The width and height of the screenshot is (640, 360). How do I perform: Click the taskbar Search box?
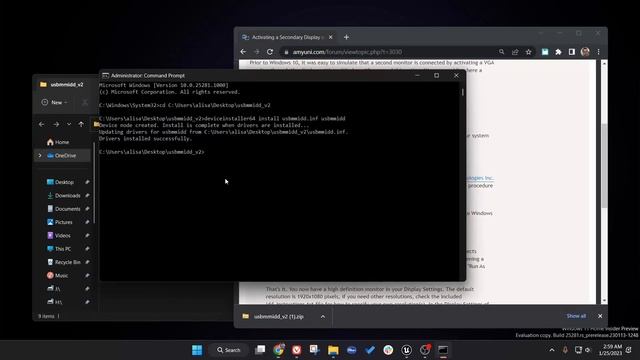click(229, 350)
